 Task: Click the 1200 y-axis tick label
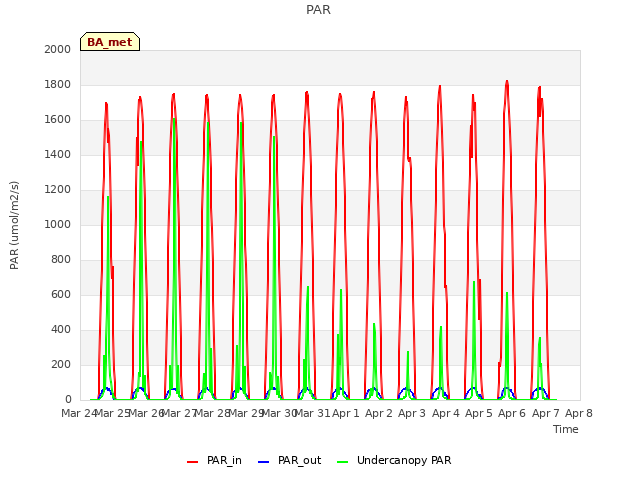58,189
